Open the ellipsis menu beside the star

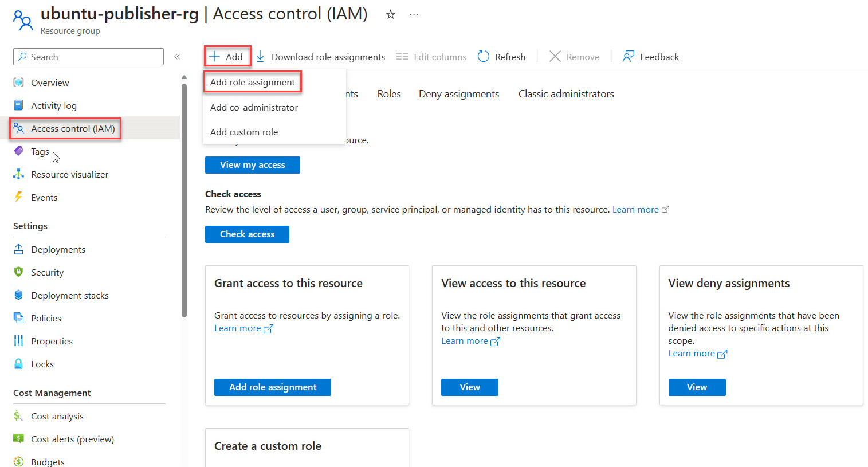click(414, 14)
